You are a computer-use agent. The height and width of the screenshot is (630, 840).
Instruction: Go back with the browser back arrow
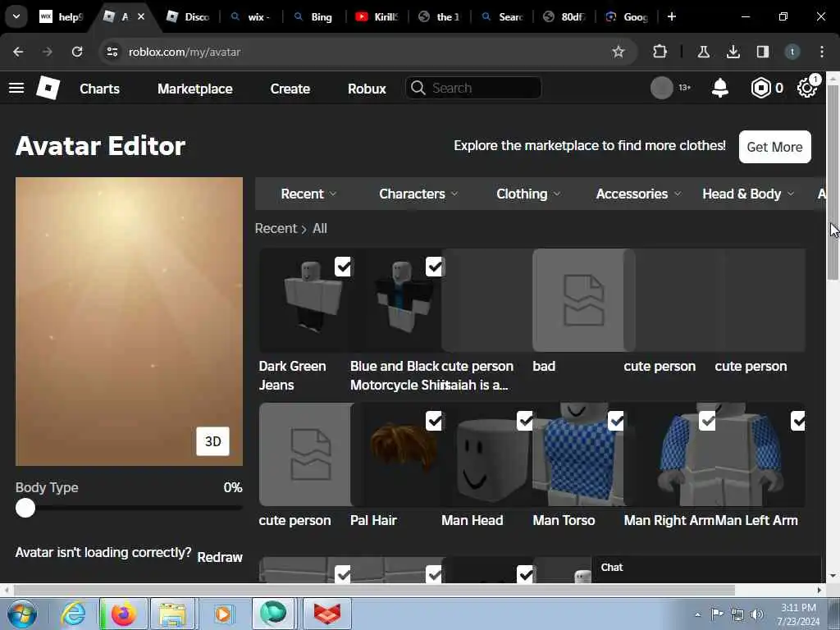pyautogui.click(x=18, y=52)
